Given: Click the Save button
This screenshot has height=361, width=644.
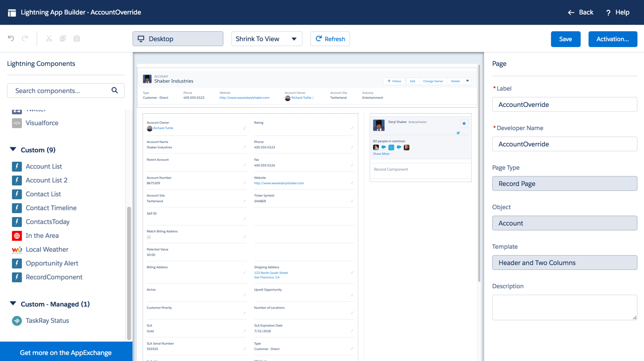Looking at the screenshot, I should coord(565,39).
